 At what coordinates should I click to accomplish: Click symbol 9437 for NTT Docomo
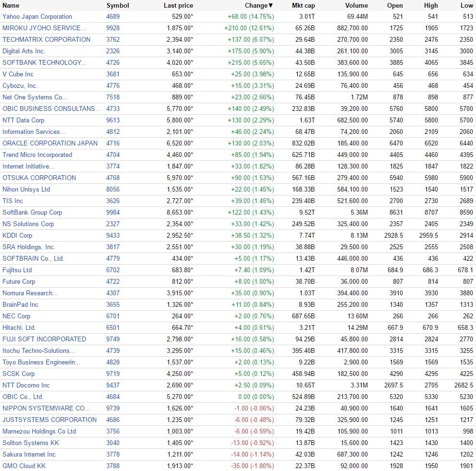click(113, 386)
